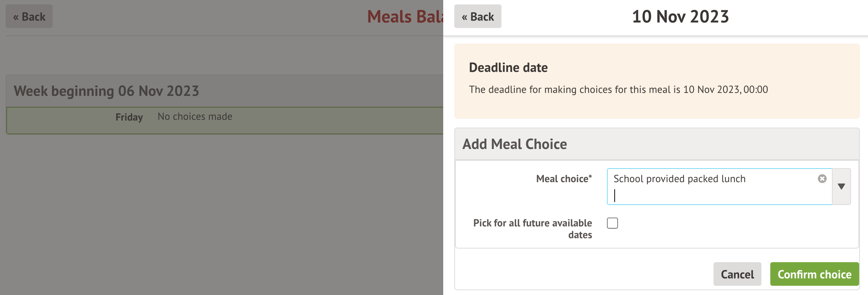This screenshot has width=868, height=295.
Task: Open the Meal choice dropdown arrow
Action: (x=841, y=187)
